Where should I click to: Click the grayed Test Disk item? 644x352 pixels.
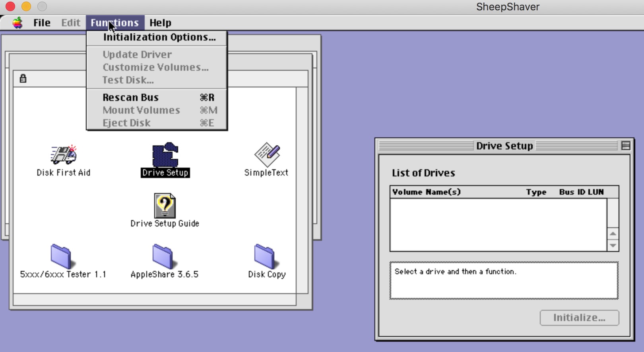pos(157,80)
